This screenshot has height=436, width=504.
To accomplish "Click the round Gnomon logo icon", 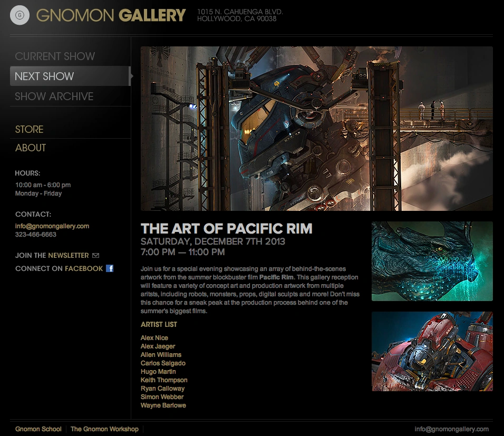I will 20,15.
